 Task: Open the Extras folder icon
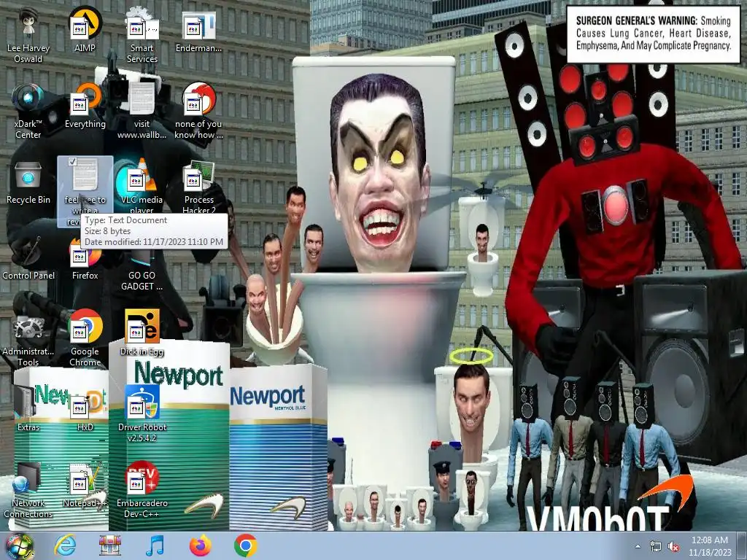click(x=28, y=410)
